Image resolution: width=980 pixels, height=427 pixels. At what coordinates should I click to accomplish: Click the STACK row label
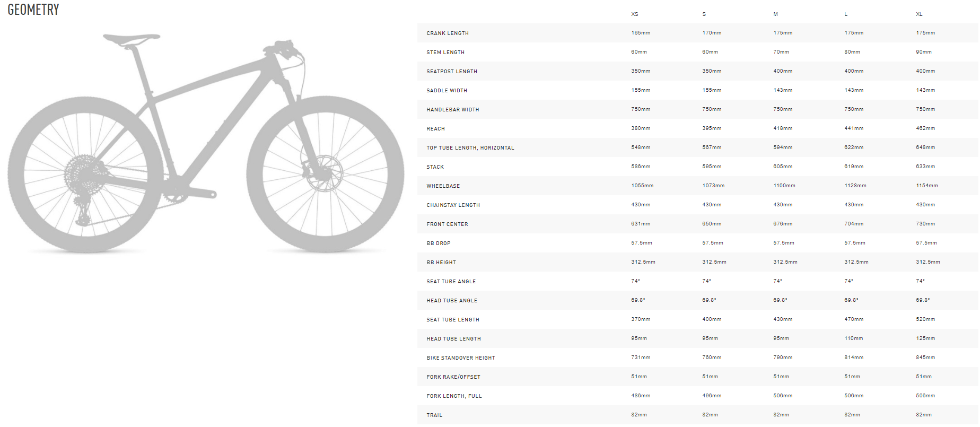pyautogui.click(x=435, y=167)
